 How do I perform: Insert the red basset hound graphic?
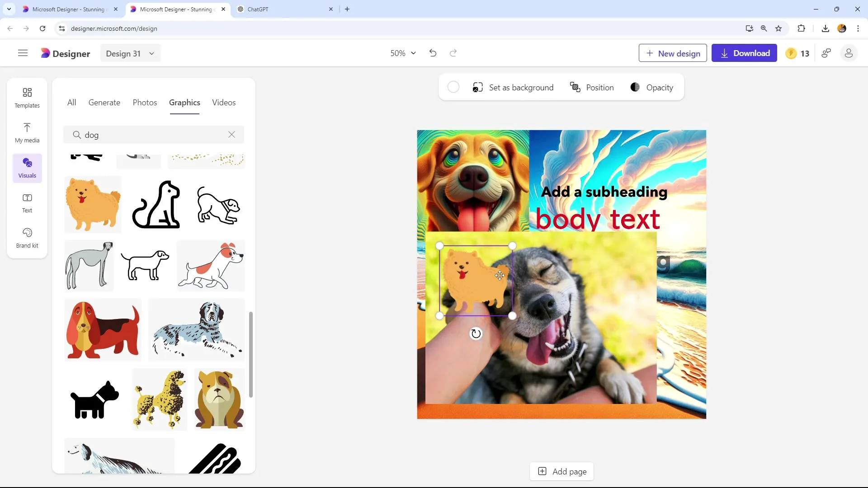pyautogui.click(x=103, y=330)
